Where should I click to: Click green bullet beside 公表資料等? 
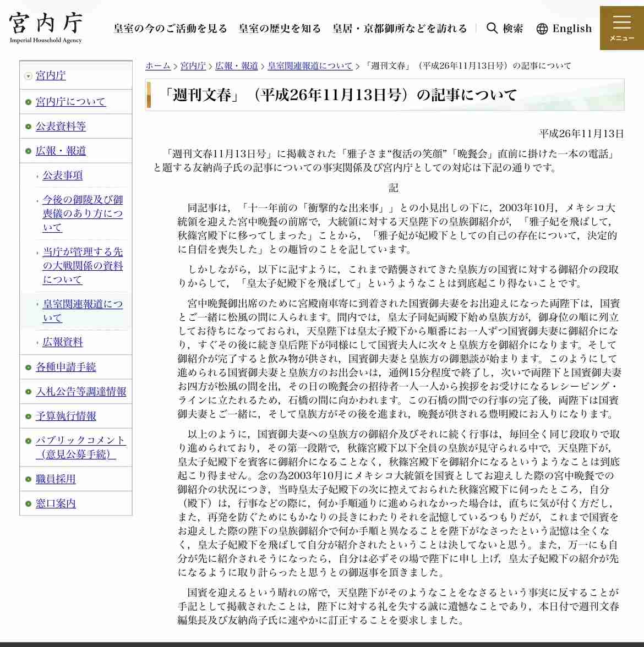(28, 127)
